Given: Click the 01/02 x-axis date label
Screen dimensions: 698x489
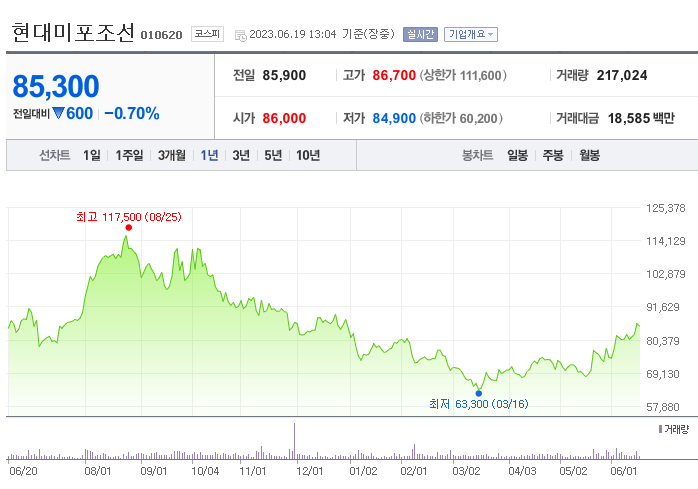Looking at the screenshot, I should pyautogui.click(x=363, y=471).
